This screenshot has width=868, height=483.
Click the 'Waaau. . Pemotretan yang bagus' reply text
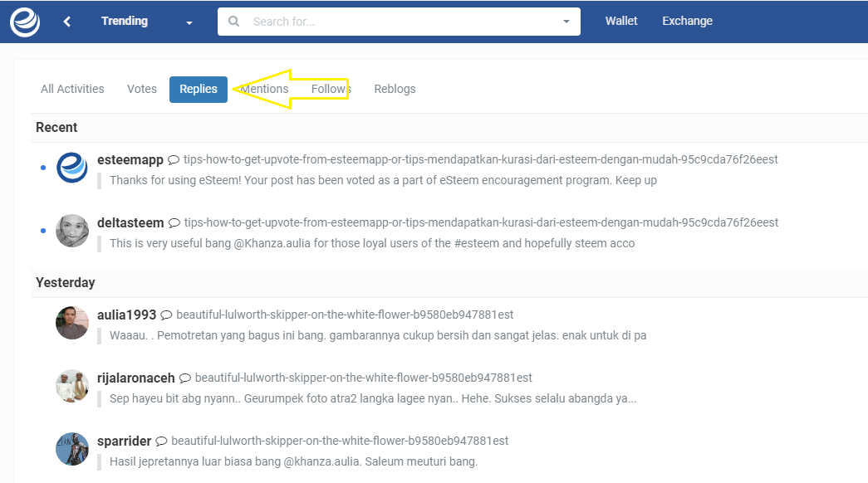point(378,336)
